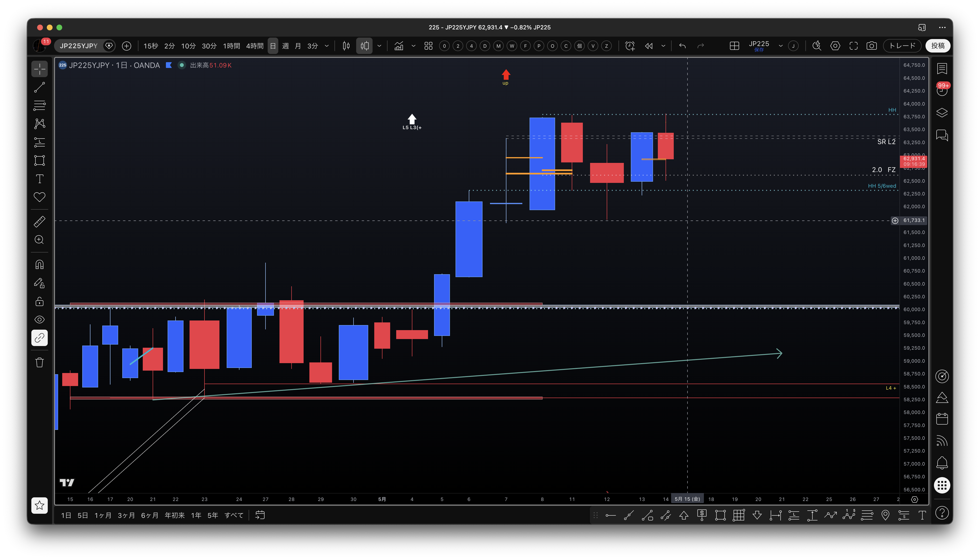Select the crosshair cursor tool
This screenshot has width=980, height=560.
(39, 69)
